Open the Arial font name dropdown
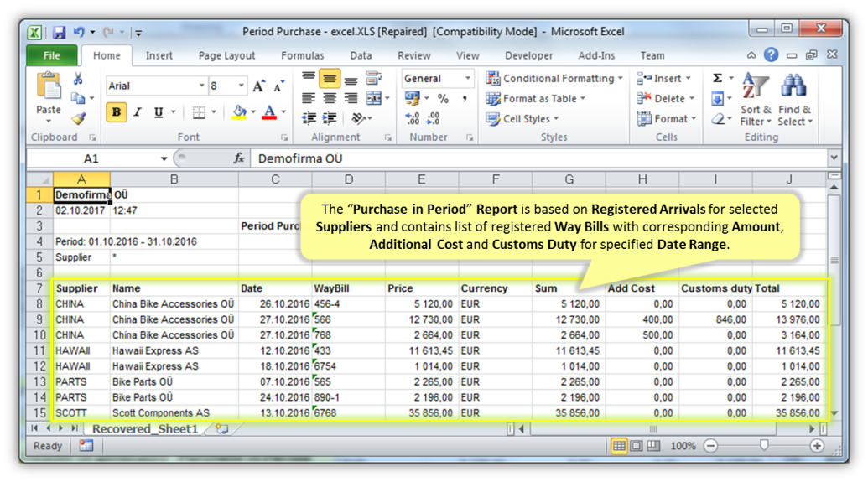Image resolution: width=868 pixels, height=482 pixels. tap(201, 86)
